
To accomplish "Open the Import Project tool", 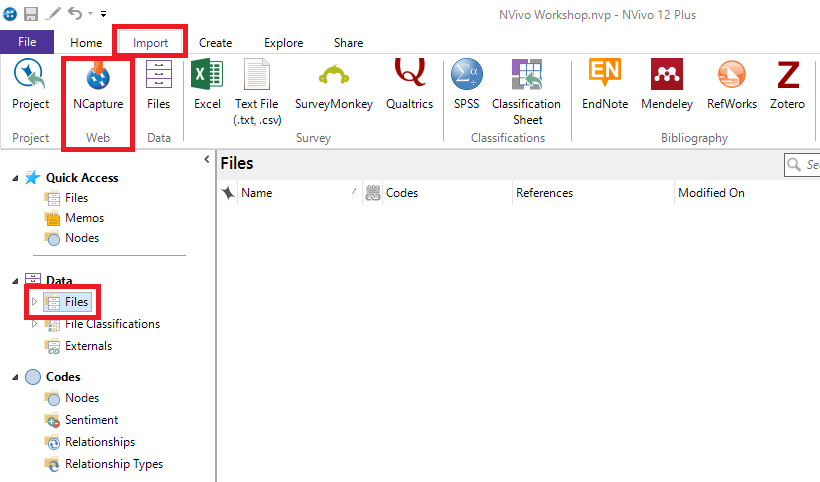I will (30, 84).
